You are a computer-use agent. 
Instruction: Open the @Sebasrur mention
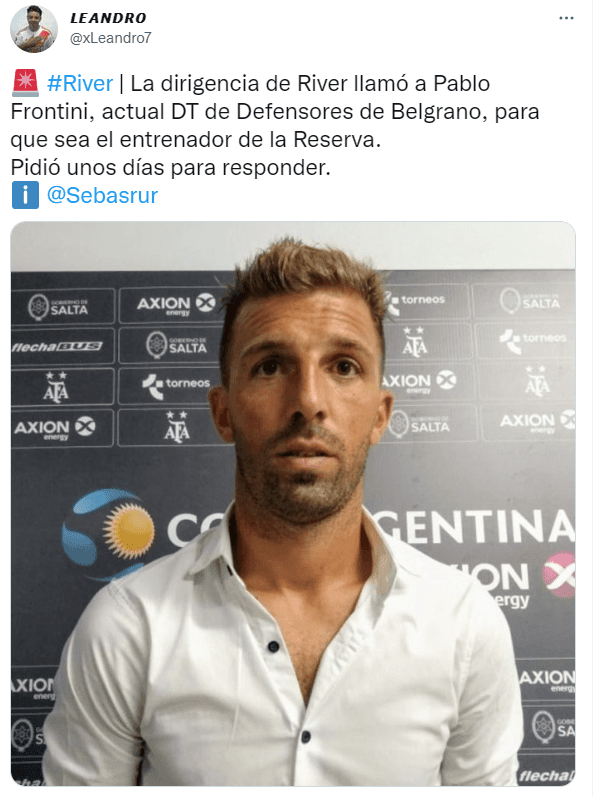102,195
